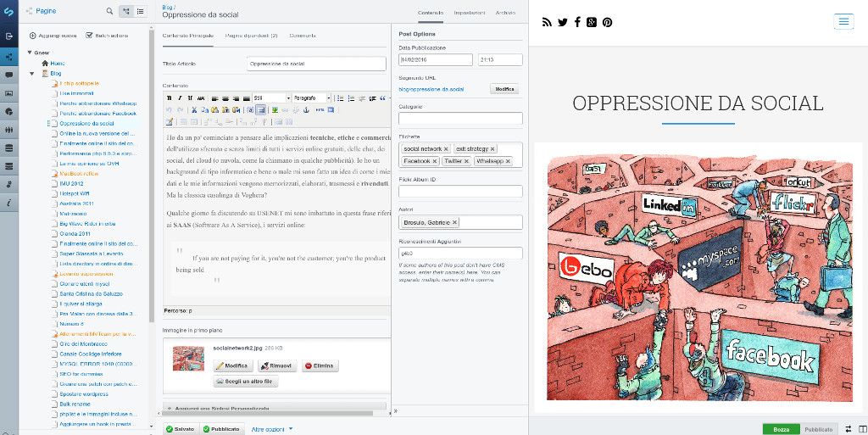Open the Altre opzioni dropdown
This screenshot has height=435, width=868.
click(272, 429)
